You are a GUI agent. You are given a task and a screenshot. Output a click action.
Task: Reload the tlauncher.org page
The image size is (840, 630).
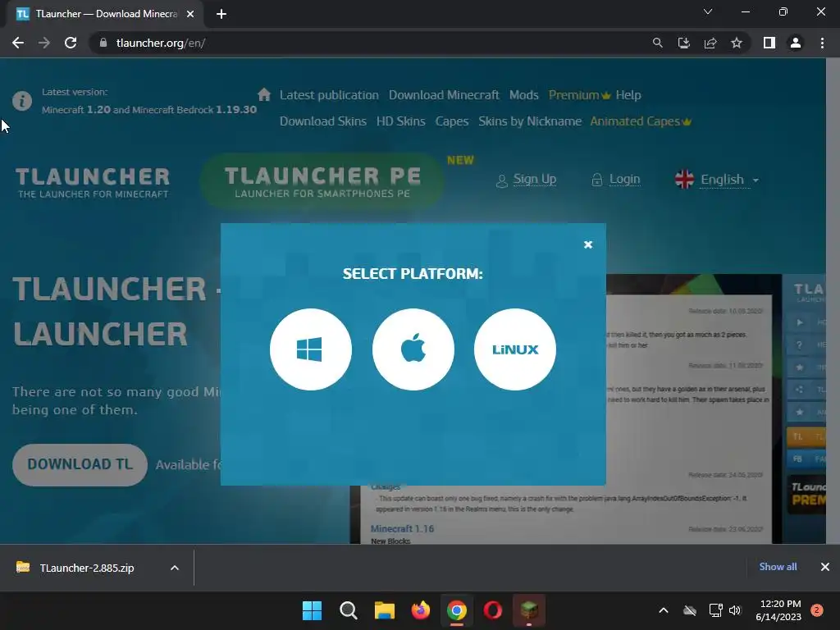tap(71, 43)
